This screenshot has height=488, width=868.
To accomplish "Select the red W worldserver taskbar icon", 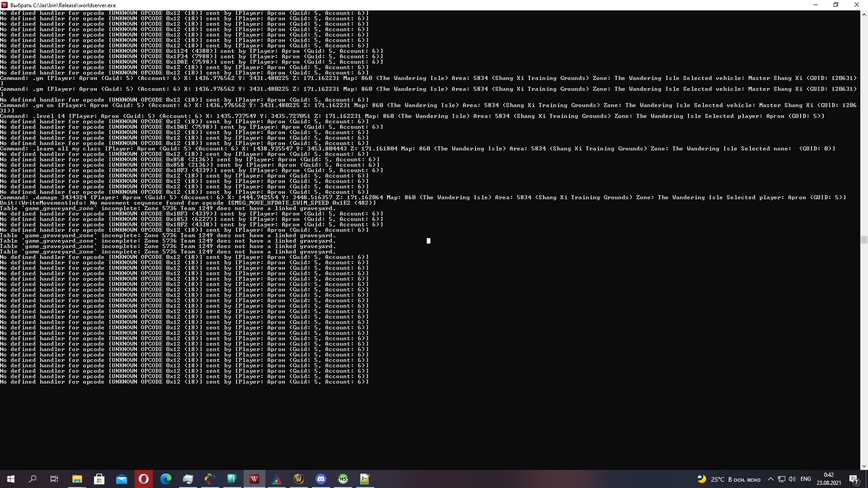I will 255,479.
